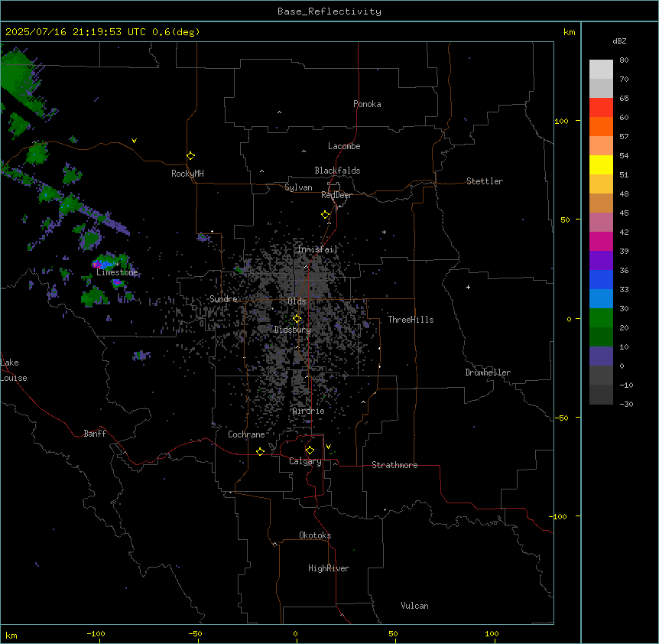Select the magenta 39-42 dBZ legend swatch
Image resolution: width=659 pixels, height=644 pixels.
pyautogui.click(x=601, y=242)
